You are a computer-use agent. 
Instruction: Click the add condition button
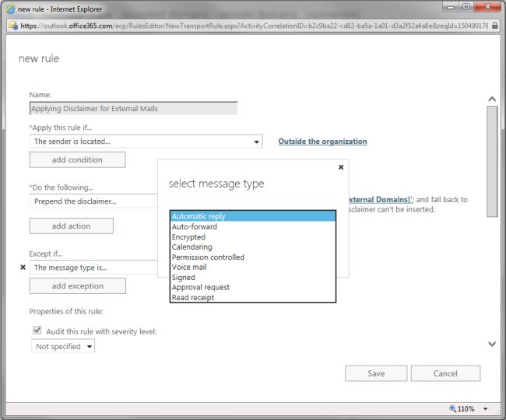coord(77,160)
